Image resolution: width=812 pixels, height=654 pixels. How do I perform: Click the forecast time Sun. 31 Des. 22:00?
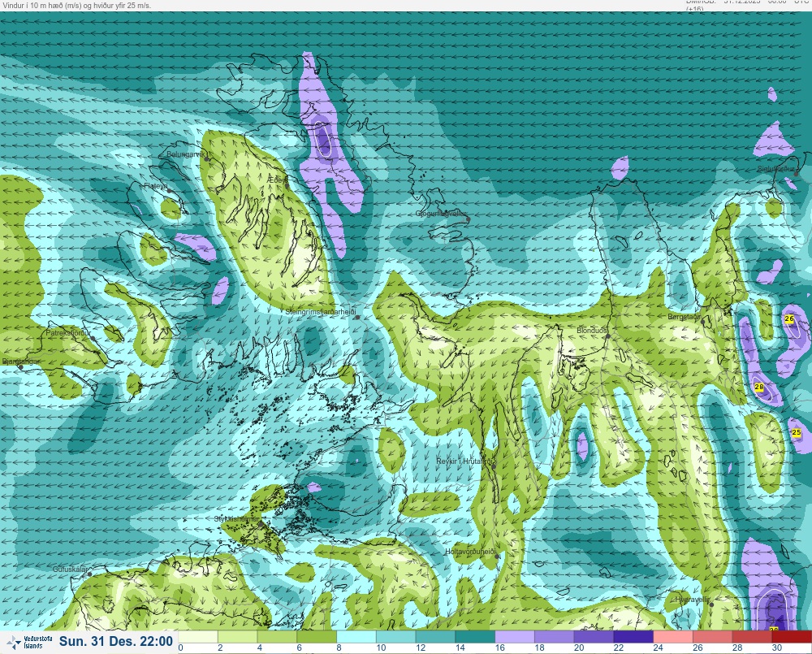[116, 641]
